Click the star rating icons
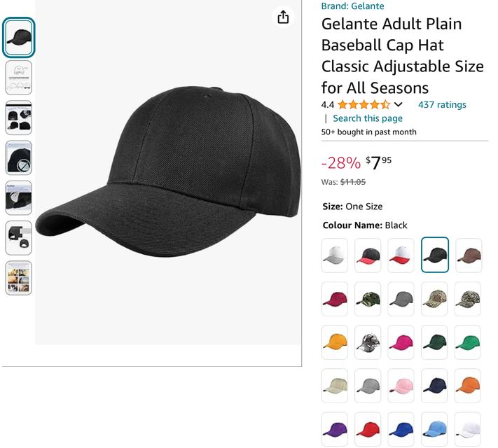Screen dimensions: 498x448 click(364, 105)
